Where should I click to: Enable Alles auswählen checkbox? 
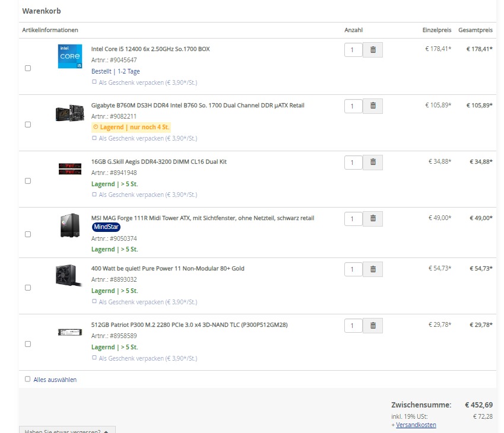coord(28,379)
